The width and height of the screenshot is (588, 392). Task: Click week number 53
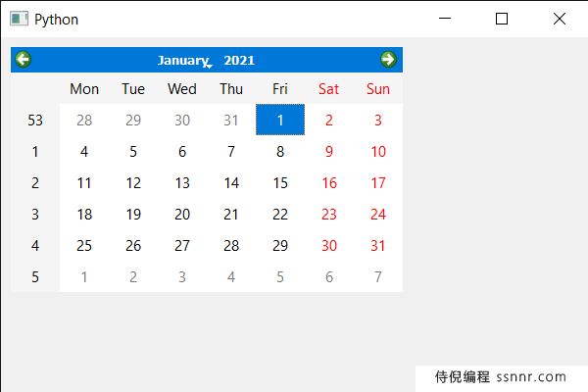[x=35, y=120]
